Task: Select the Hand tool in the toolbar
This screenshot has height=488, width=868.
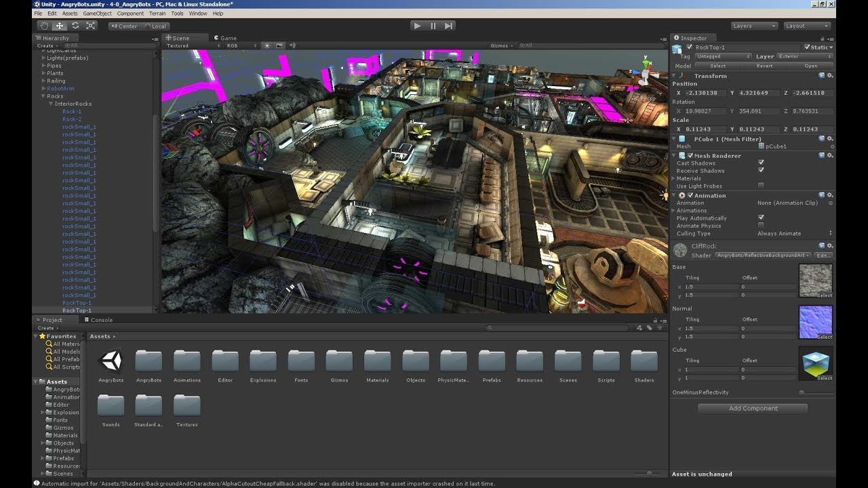Action: [x=45, y=26]
